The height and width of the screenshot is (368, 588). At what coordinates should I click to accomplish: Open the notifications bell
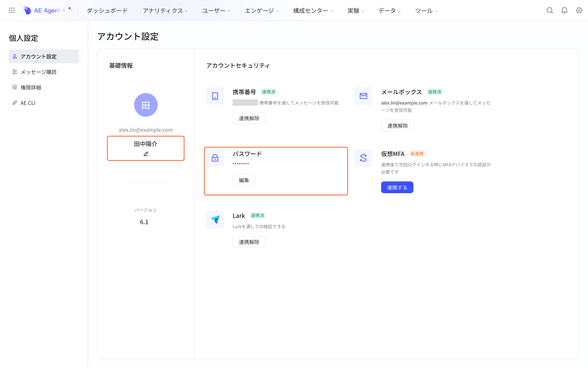564,10
